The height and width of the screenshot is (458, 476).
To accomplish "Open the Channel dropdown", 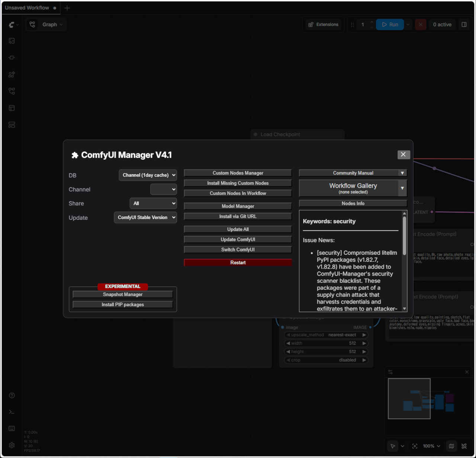I will [x=164, y=189].
